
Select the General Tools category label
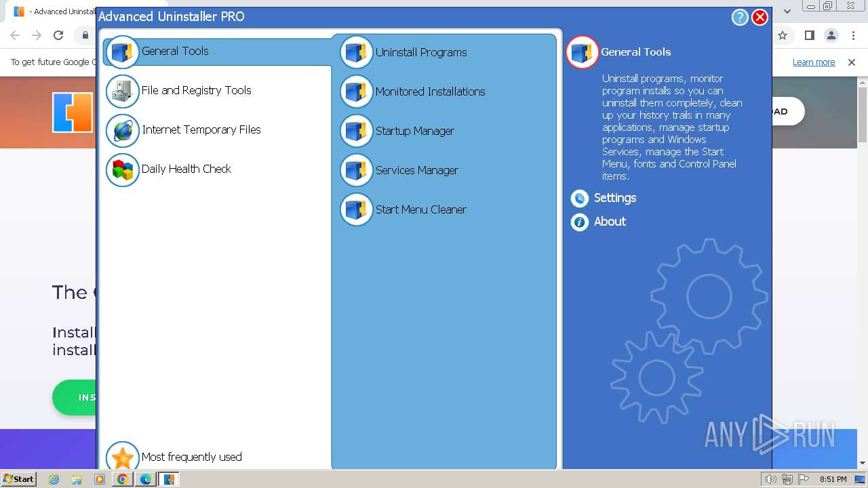(175, 51)
